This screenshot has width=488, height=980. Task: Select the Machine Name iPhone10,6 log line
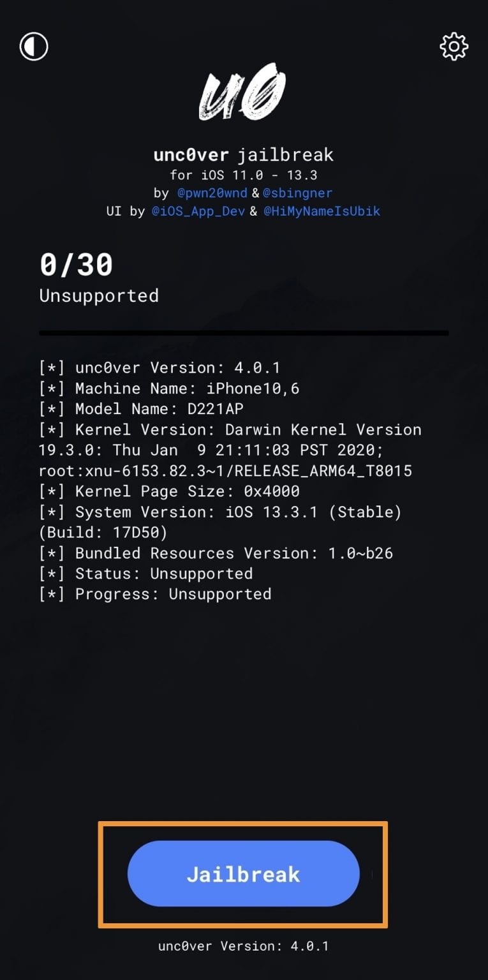[x=169, y=388]
